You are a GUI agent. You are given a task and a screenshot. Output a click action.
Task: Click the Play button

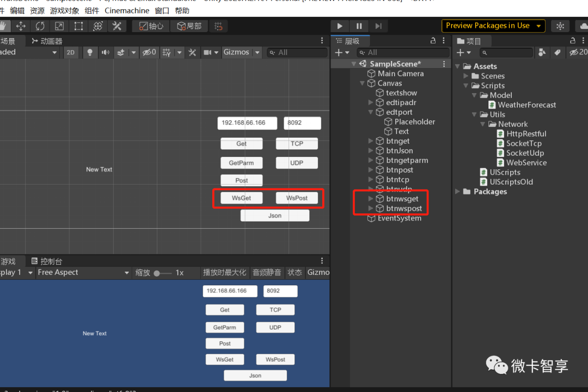tap(340, 26)
